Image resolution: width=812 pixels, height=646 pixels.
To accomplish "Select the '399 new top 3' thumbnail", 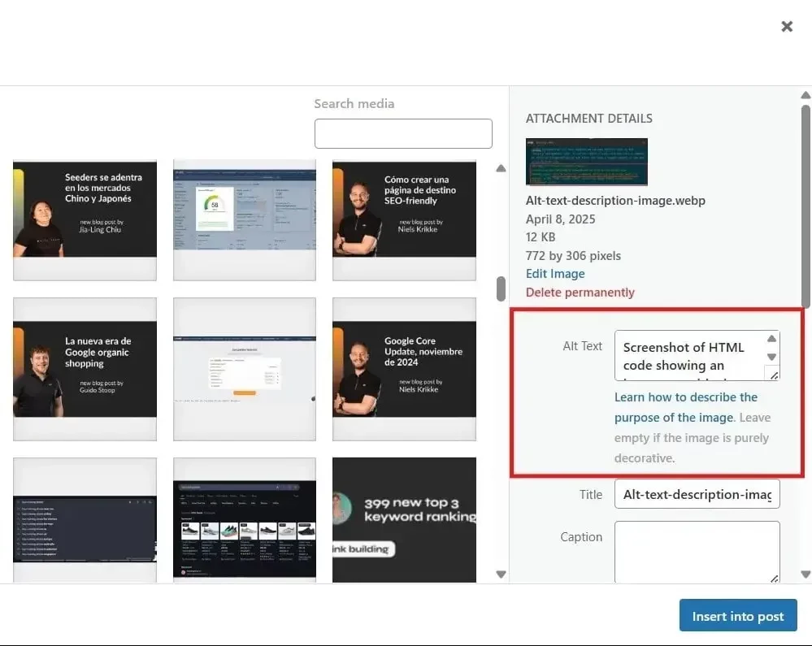I will tap(404, 520).
